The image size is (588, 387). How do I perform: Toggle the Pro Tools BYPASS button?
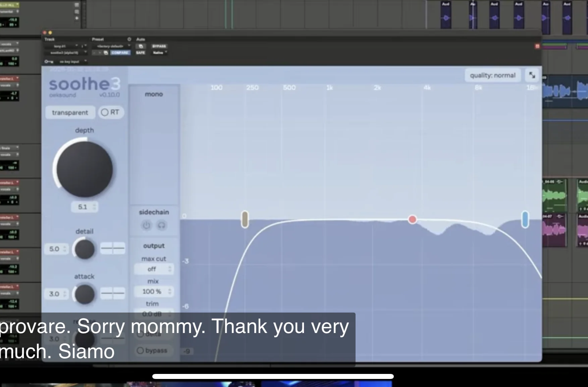(159, 46)
